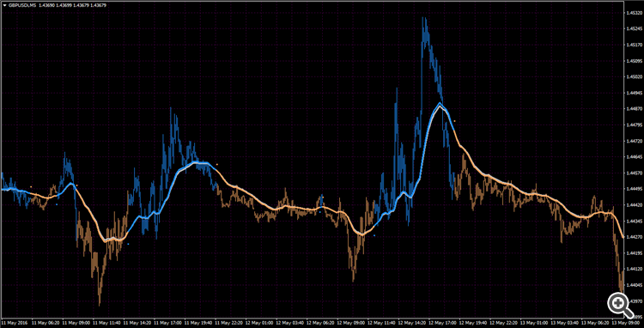Click the 1.44720 price level label
Viewport: 644px width, 328px height.
(x=633, y=141)
